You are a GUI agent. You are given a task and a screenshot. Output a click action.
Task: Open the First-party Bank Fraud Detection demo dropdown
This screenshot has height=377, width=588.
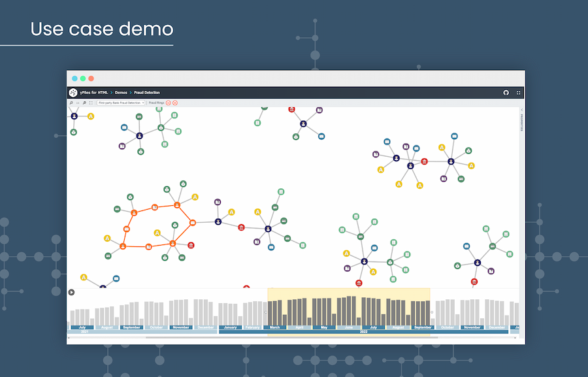(x=121, y=103)
